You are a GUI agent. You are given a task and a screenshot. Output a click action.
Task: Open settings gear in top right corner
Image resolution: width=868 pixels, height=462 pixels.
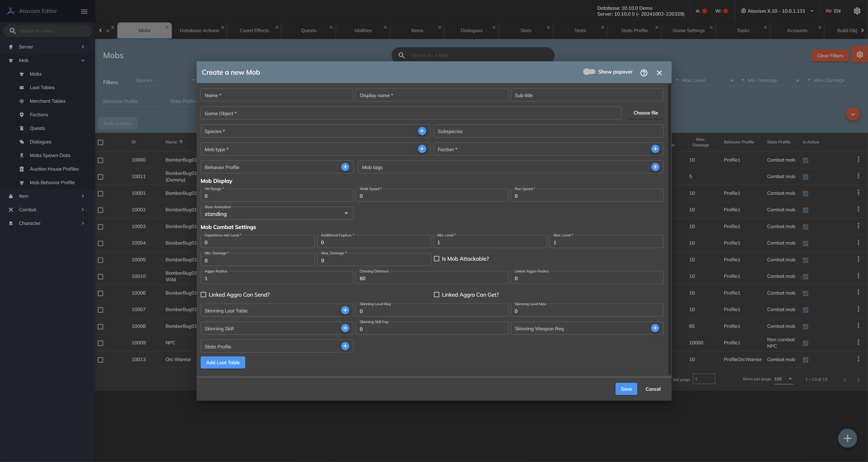click(x=857, y=11)
